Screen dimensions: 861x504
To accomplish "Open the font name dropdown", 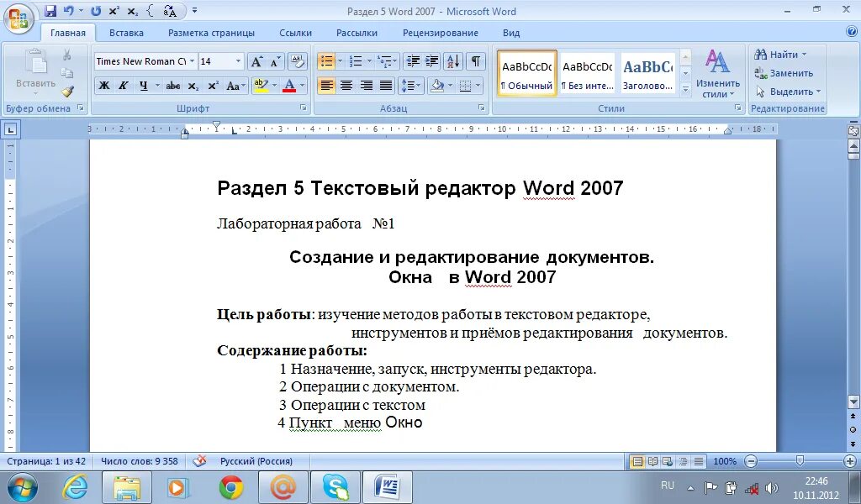I will pyautogui.click(x=193, y=61).
